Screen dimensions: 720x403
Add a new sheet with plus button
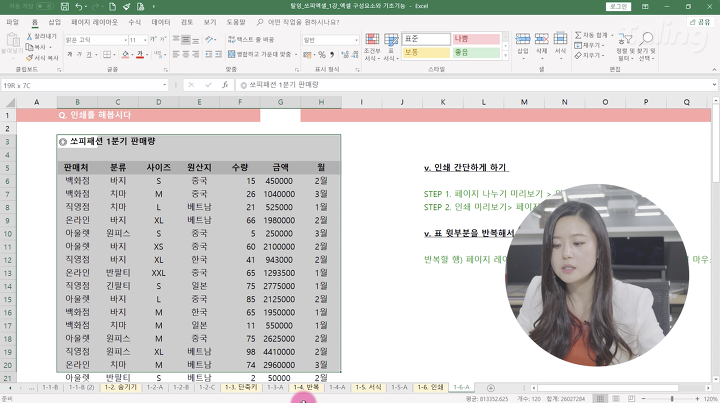490,388
